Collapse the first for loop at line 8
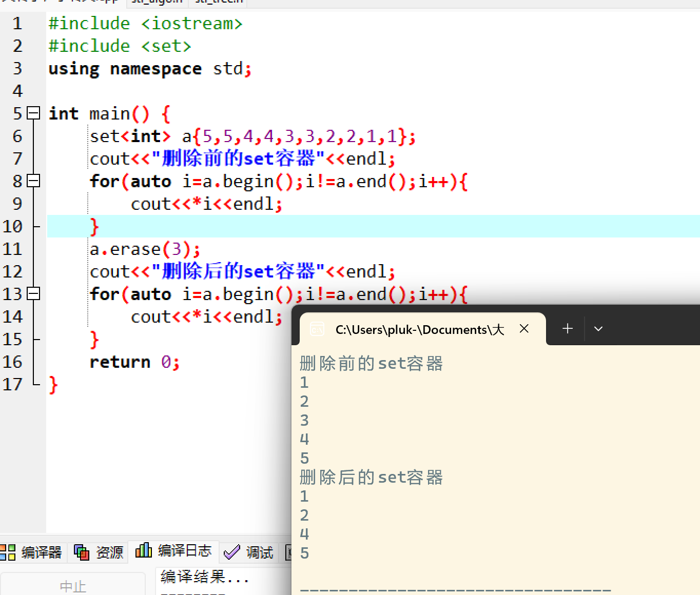 [x=33, y=181]
